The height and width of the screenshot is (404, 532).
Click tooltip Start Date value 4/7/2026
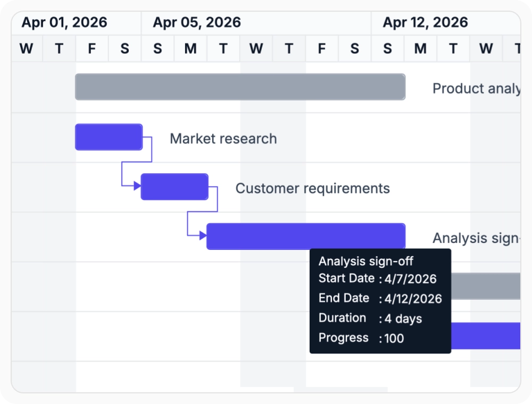(x=410, y=279)
